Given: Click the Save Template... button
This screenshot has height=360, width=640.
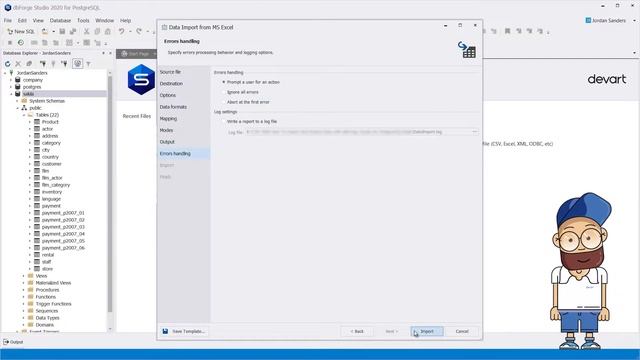Looking at the screenshot, I should (x=184, y=331).
